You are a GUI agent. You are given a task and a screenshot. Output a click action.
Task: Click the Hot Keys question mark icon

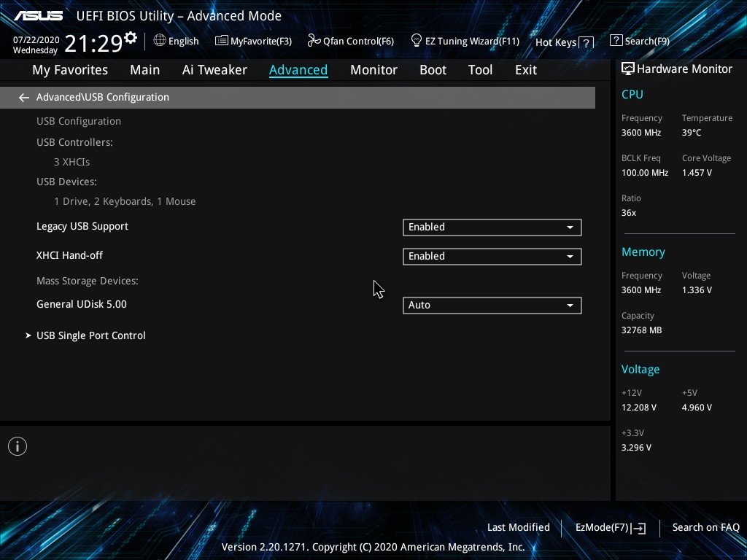(x=586, y=43)
